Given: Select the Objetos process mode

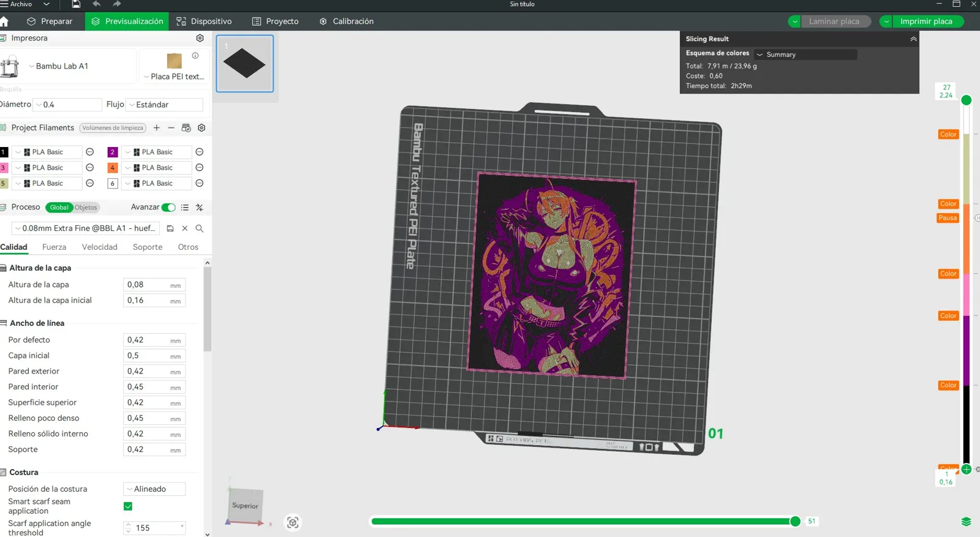Looking at the screenshot, I should 86,208.
